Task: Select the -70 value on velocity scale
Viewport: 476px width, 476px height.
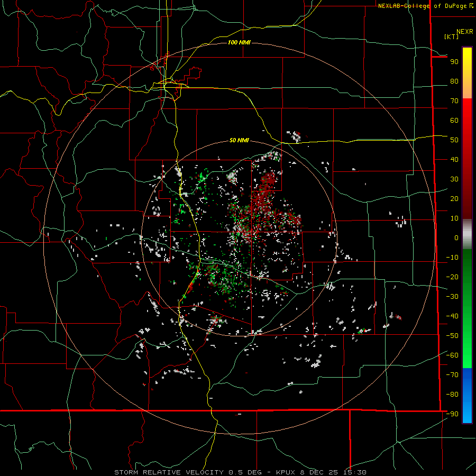Action: click(x=452, y=375)
